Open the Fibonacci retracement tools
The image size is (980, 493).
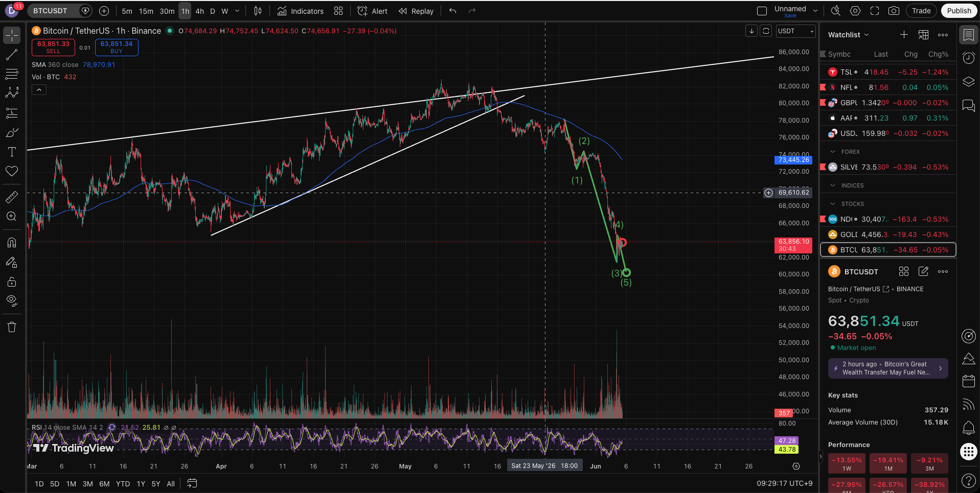[12, 74]
